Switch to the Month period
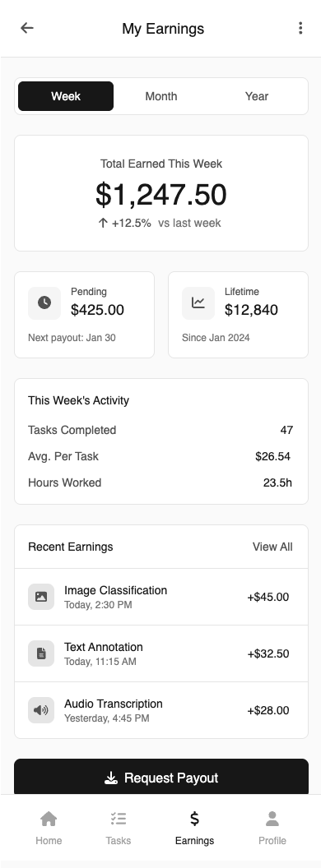This screenshot has height=868, width=321. click(x=161, y=96)
